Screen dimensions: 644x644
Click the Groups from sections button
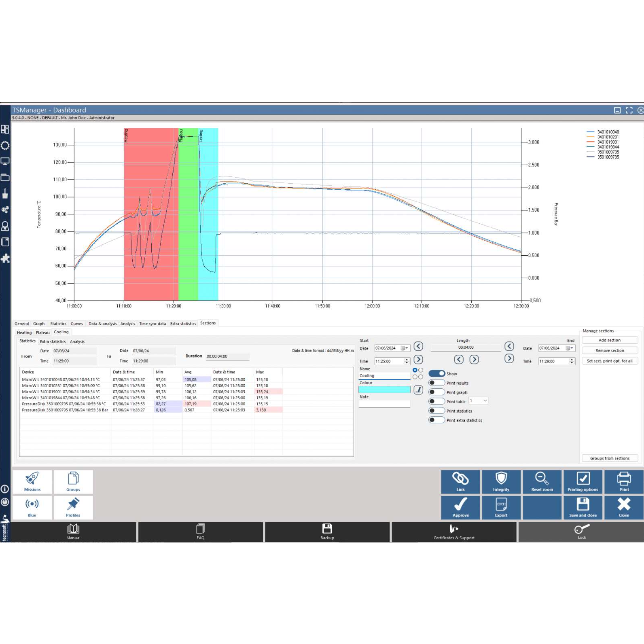[610, 458]
